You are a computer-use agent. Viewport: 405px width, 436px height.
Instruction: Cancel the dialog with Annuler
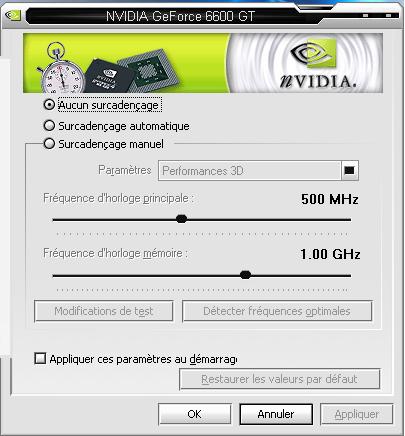[x=276, y=414]
